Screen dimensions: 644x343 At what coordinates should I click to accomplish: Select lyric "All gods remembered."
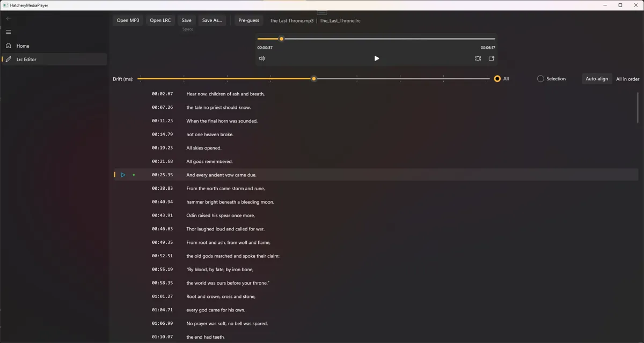[x=209, y=161]
